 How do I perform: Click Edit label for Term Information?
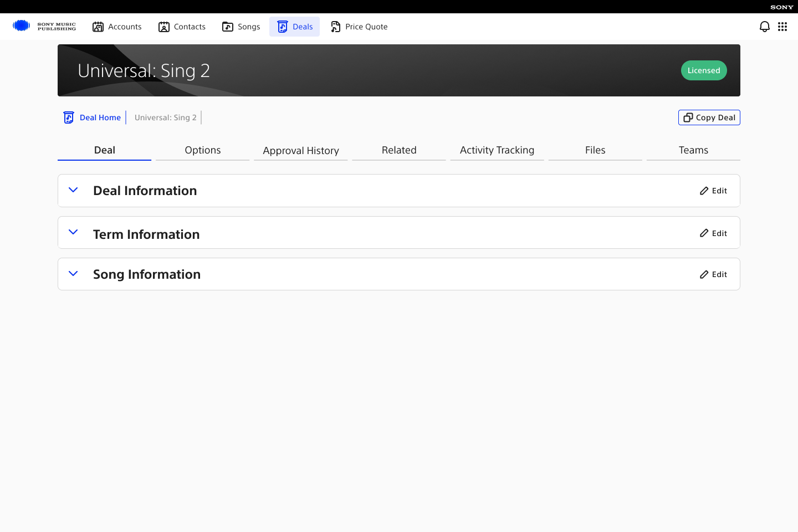[719, 233]
